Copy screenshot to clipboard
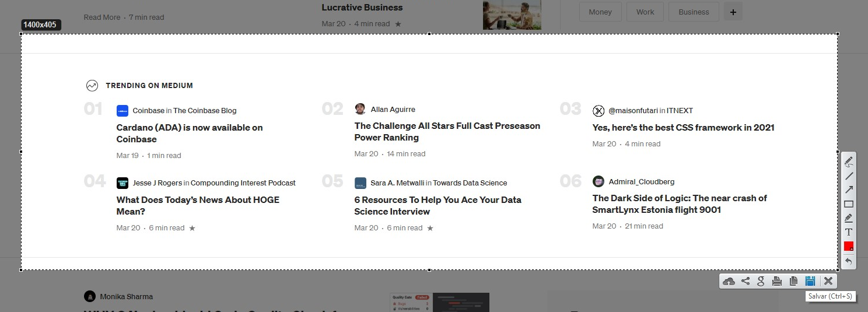 point(793,281)
